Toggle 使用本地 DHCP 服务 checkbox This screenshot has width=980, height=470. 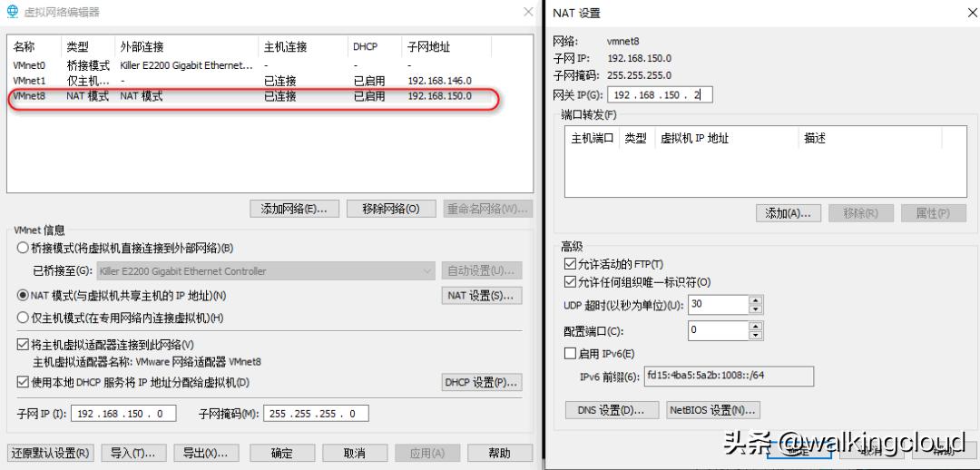point(23,382)
